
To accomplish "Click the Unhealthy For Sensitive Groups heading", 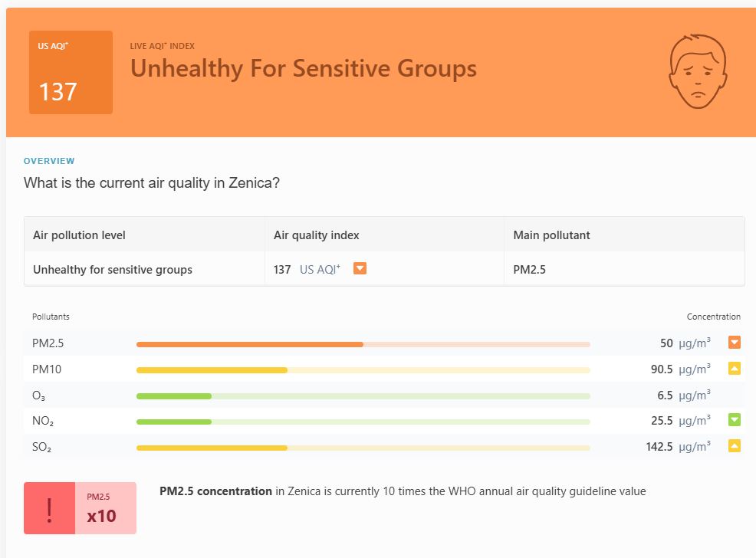I will (304, 69).
